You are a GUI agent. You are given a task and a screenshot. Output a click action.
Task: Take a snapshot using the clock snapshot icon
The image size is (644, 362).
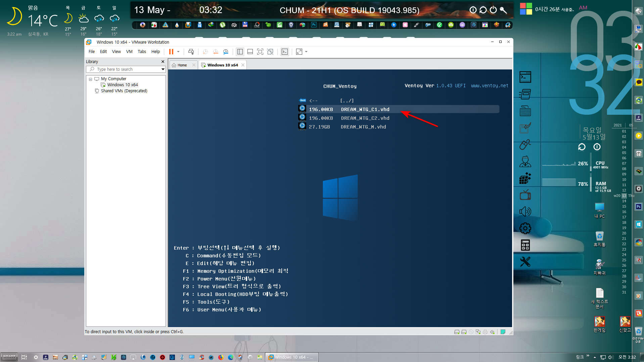[x=205, y=52]
